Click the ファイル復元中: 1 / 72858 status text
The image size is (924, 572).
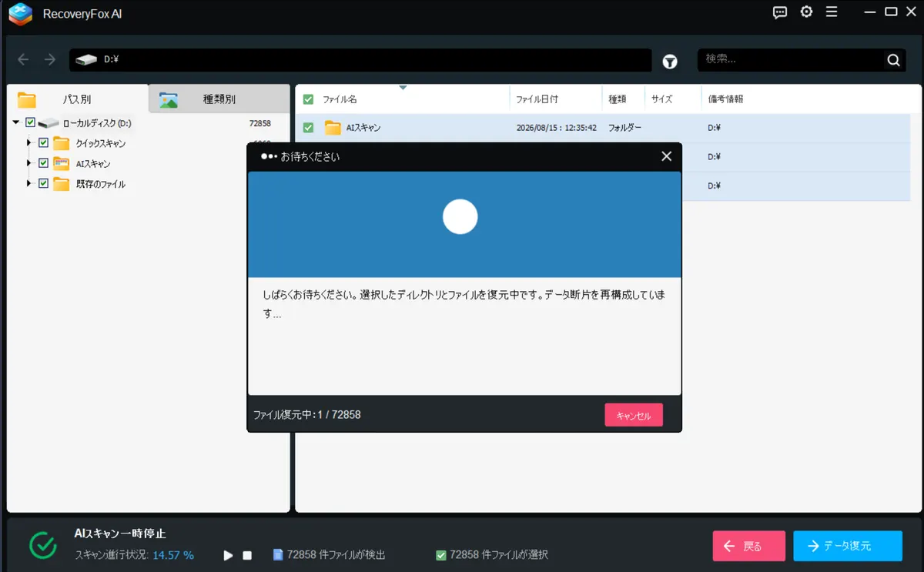point(306,415)
